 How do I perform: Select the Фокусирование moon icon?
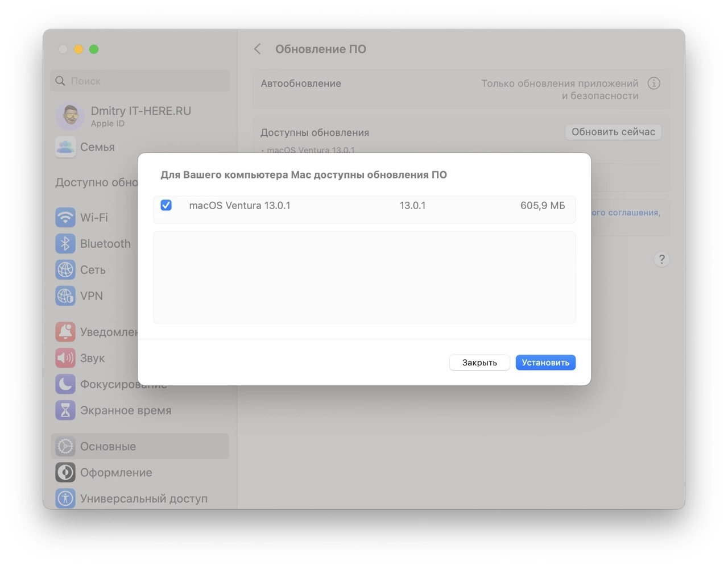click(x=65, y=384)
